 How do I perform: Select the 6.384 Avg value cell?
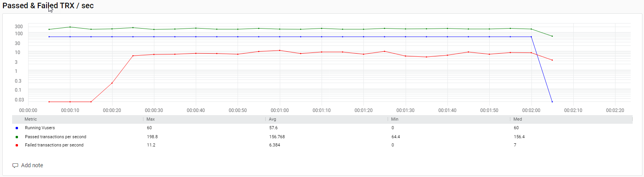(x=275, y=145)
